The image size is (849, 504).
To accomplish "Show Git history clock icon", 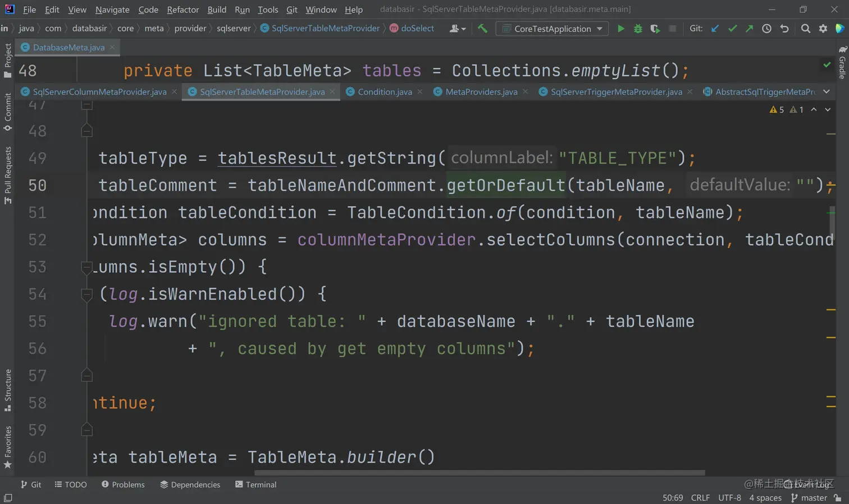I will pos(766,29).
